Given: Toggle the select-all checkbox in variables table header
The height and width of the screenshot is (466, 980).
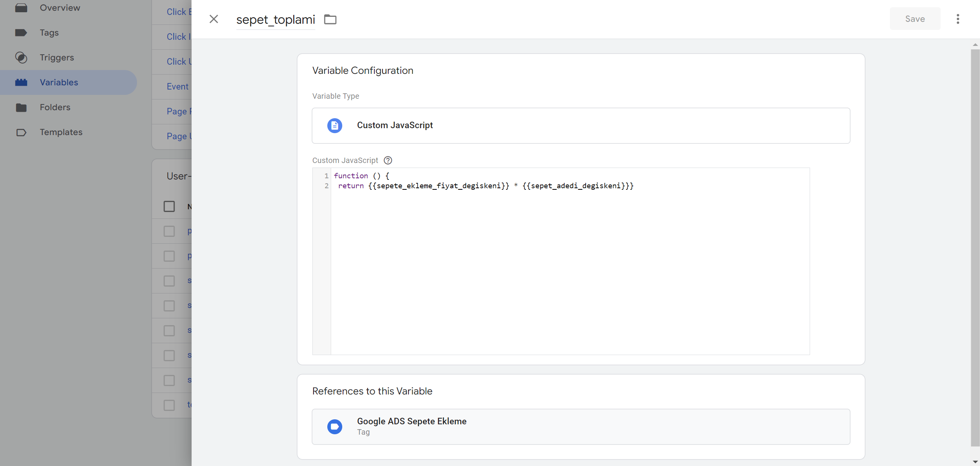Looking at the screenshot, I should [x=169, y=207].
